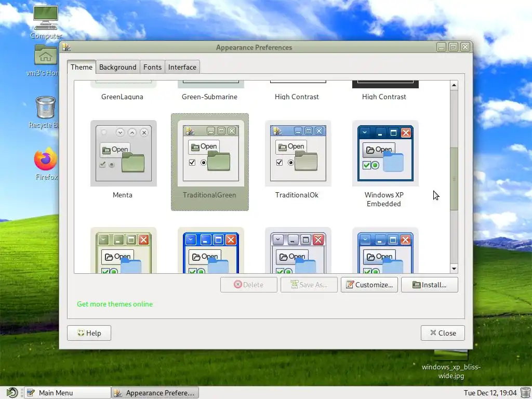The width and height of the screenshot is (532, 399).
Task: Open Help for Appearance Preferences
Action: pyautogui.click(x=89, y=333)
